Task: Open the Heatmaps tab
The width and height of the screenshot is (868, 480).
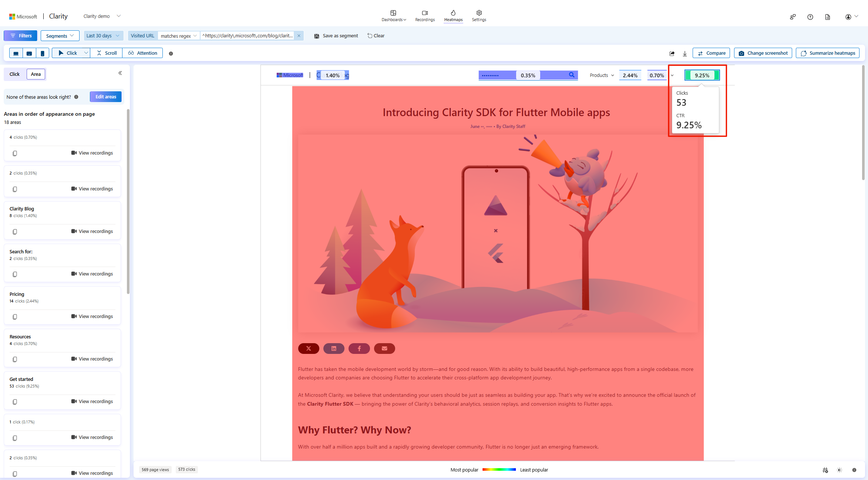Action: [453, 16]
